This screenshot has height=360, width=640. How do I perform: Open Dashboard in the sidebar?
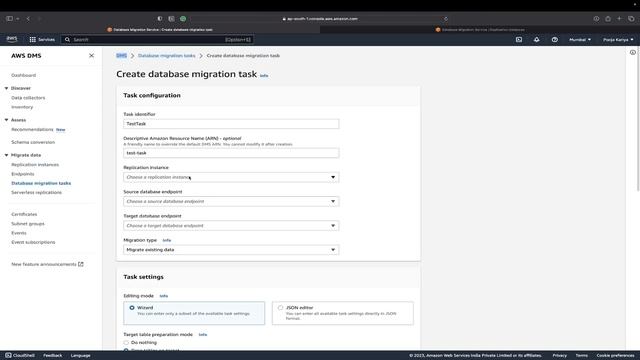pos(24,75)
